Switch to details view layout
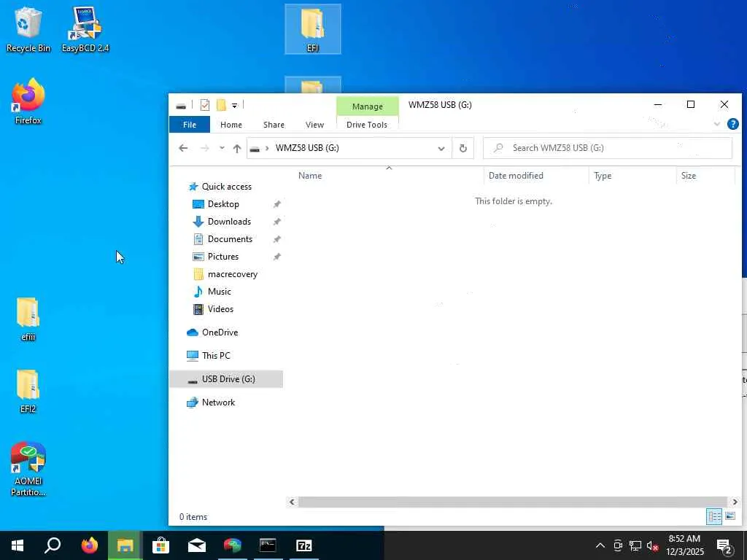747x560 pixels. pos(714,516)
